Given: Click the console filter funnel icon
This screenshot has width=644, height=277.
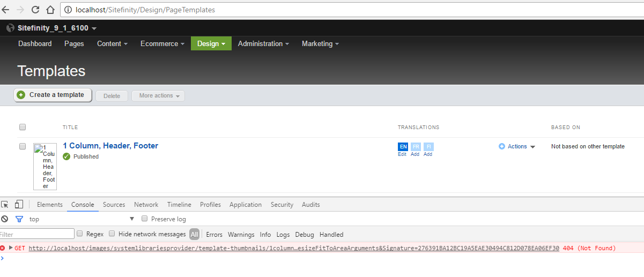Looking at the screenshot, I should 19,219.
